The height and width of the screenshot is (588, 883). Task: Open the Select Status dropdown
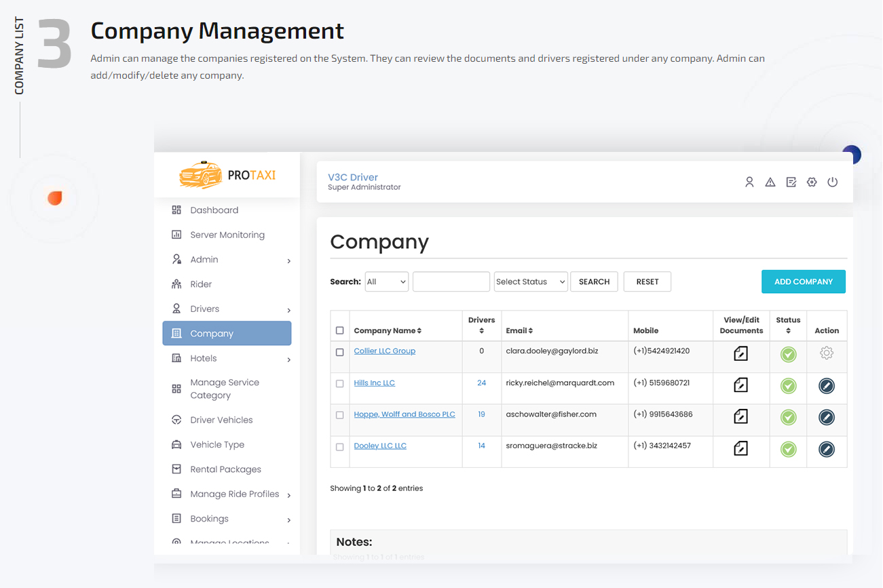coord(531,281)
